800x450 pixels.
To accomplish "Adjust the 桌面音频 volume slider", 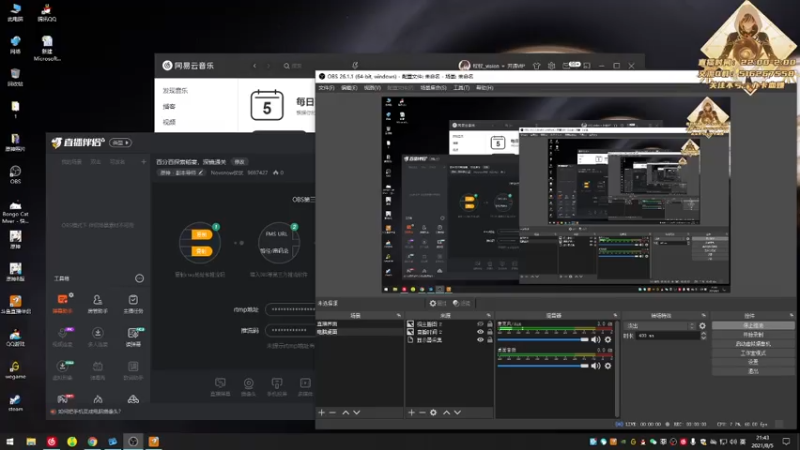I will tap(543, 366).
